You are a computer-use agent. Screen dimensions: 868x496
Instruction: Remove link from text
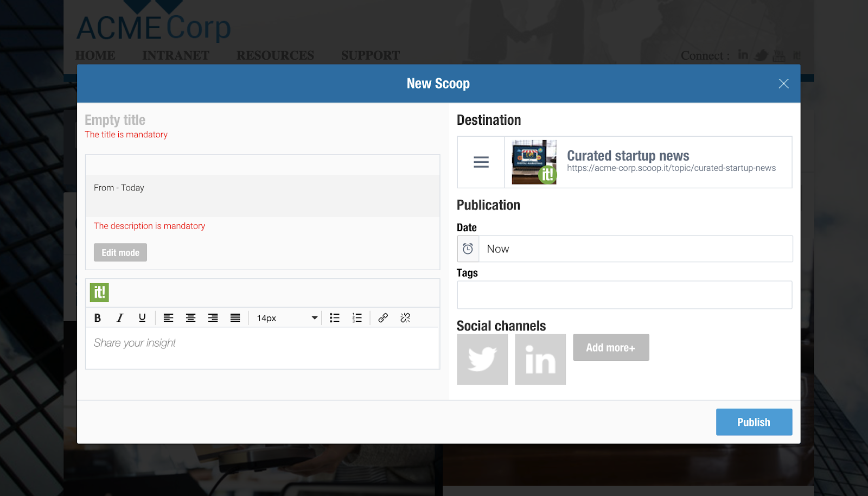405,318
